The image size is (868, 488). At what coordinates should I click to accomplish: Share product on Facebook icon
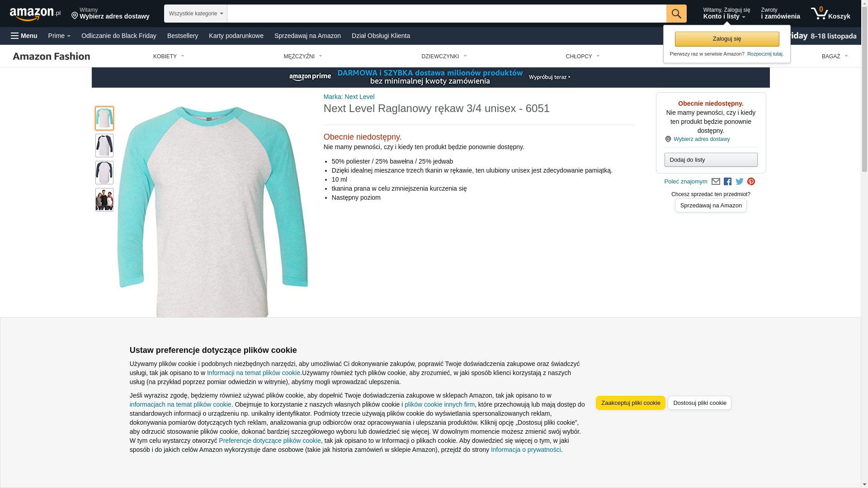(x=727, y=182)
